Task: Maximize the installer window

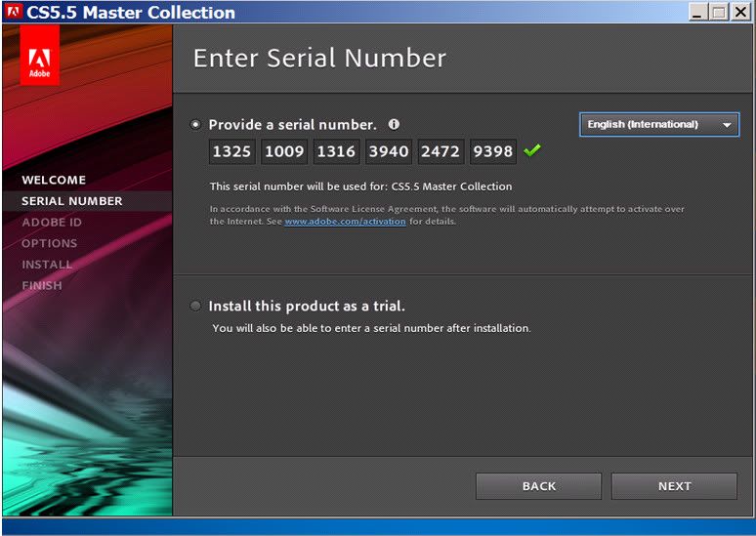Action: [x=719, y=12]
